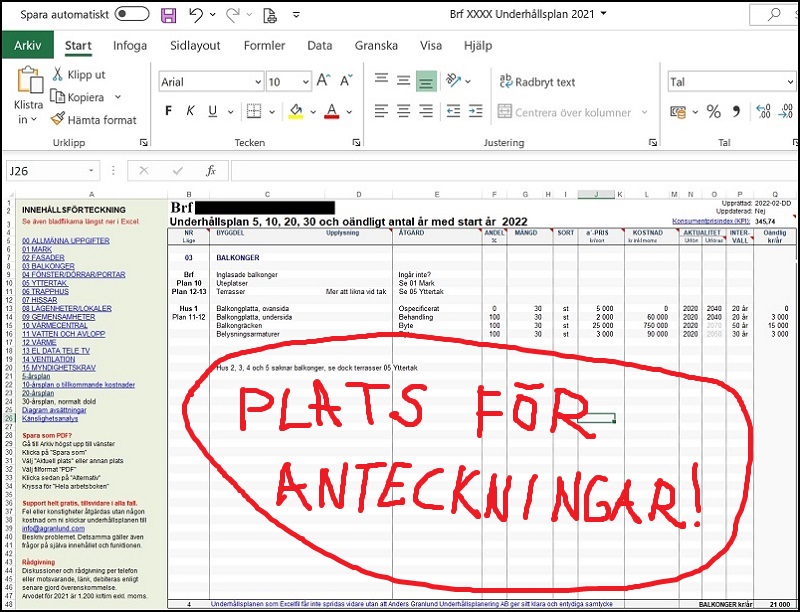Apply cell borders icon
The width and height of the screenshot is (800, 612).
point(254,111)
